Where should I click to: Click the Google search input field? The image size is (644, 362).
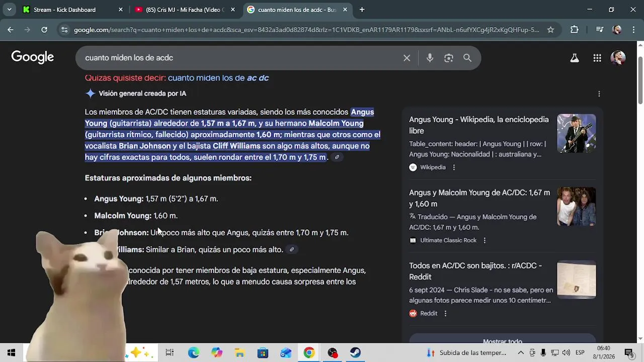pos(242,58)
